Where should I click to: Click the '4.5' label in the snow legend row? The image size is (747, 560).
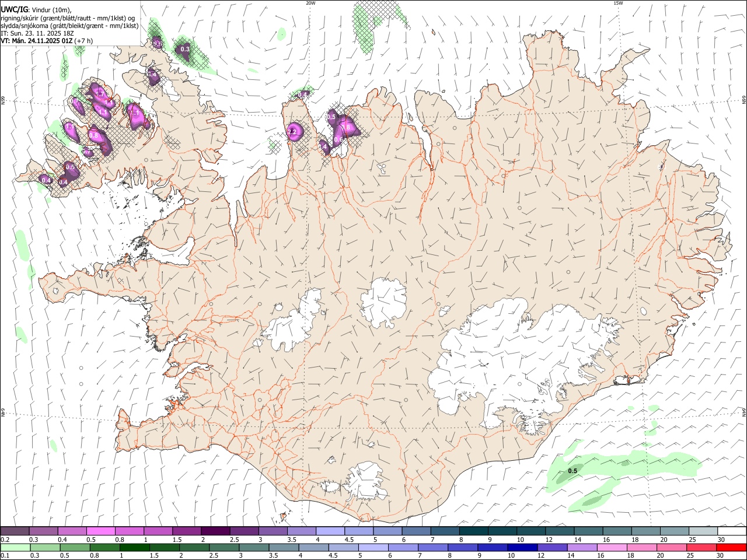point(349,540)
